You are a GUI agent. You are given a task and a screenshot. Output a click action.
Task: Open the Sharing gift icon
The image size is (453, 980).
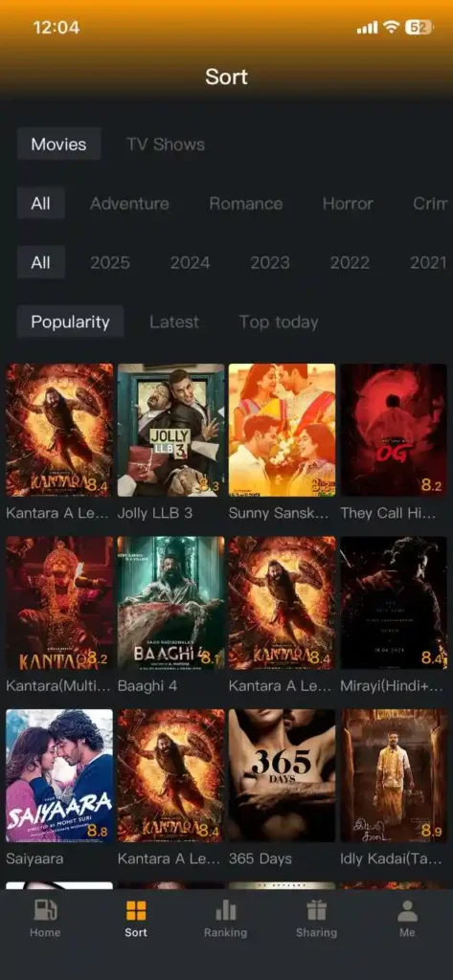(316, 910)
